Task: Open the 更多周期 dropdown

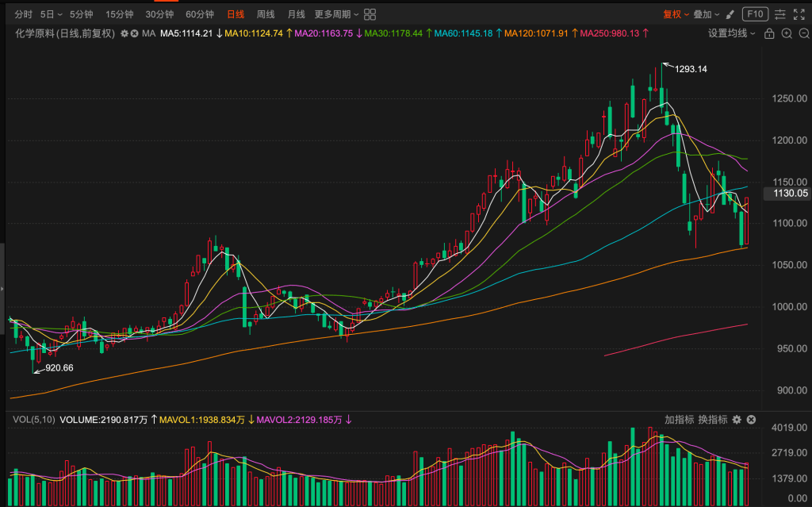Action: pos(336,14)
